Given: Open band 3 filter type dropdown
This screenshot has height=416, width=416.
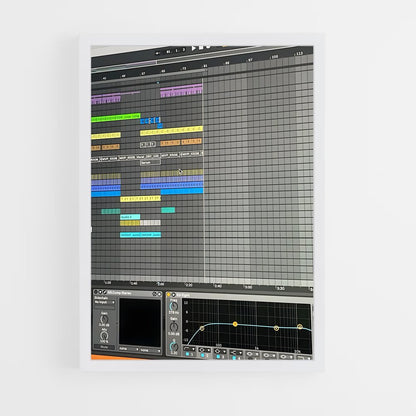Looking at the screenshot, I should pos(220,351).
